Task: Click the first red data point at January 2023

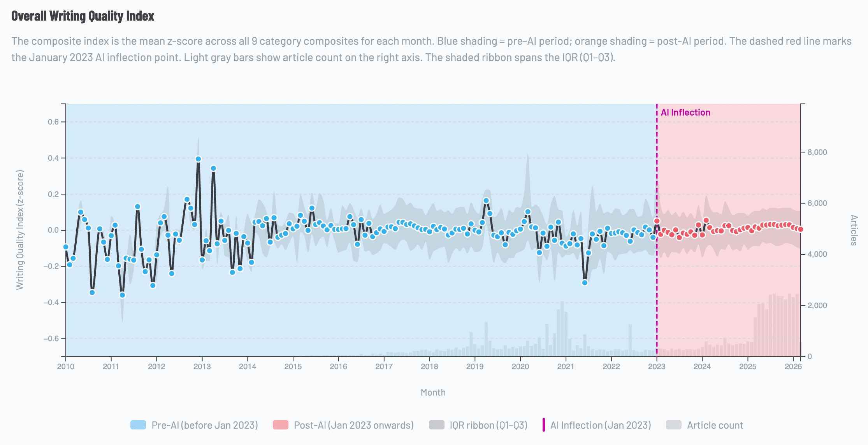Action: [x=657, y=221]
